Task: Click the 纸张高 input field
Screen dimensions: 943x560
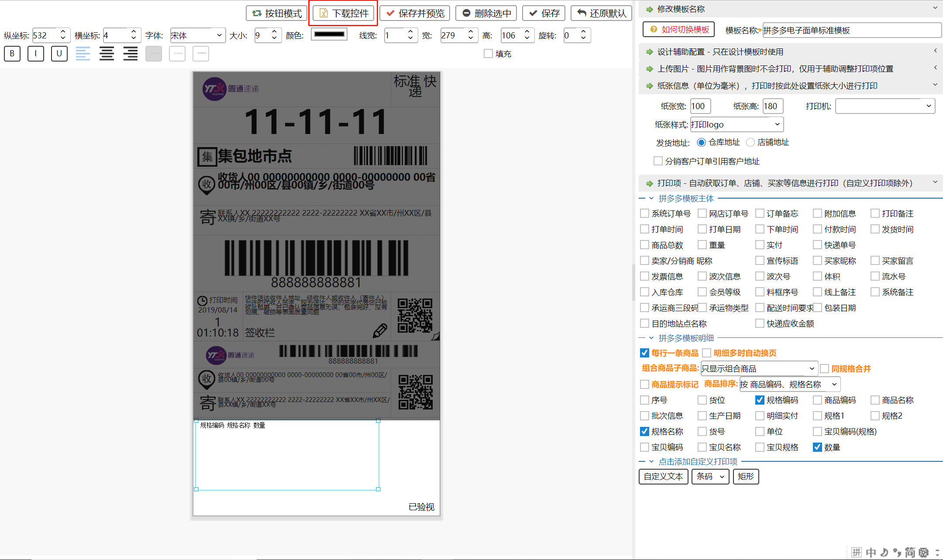Action: click(x=773, y=106)
